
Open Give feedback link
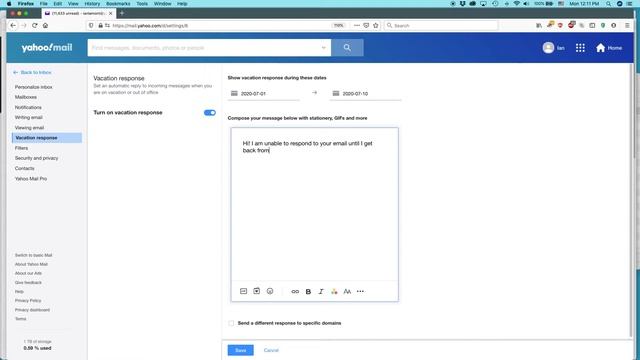click(28, 282)
